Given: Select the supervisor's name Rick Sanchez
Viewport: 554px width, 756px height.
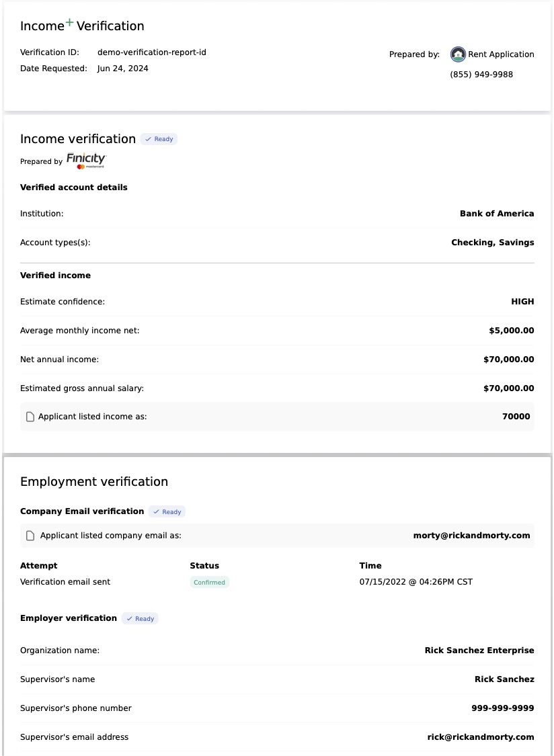Looking at the screenshot, I should tap(504, 679).
